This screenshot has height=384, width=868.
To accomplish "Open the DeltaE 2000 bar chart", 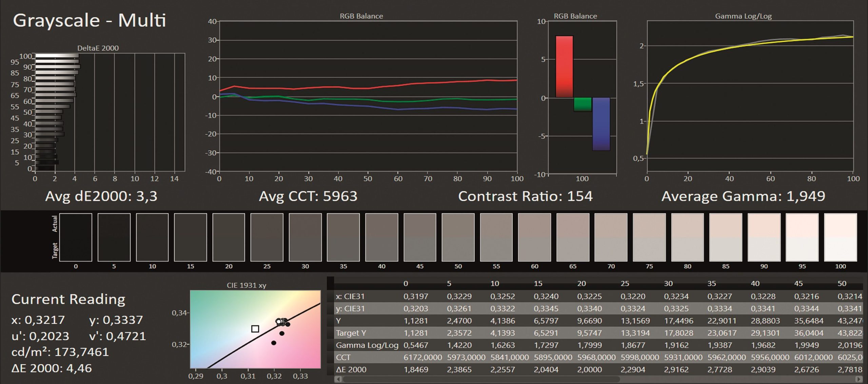I will tap(102, 112).
